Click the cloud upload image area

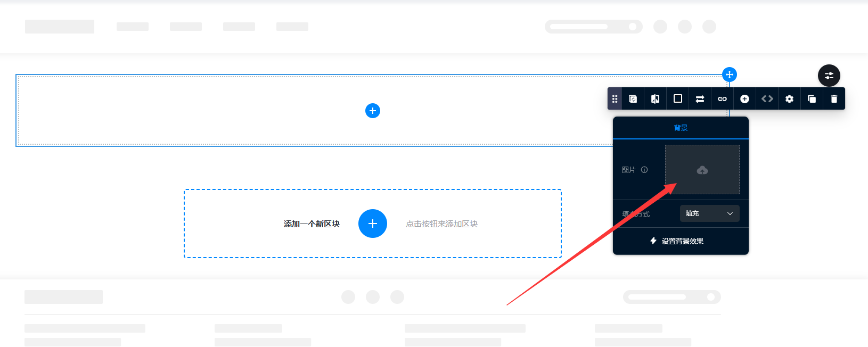click(x=702, y=170)
